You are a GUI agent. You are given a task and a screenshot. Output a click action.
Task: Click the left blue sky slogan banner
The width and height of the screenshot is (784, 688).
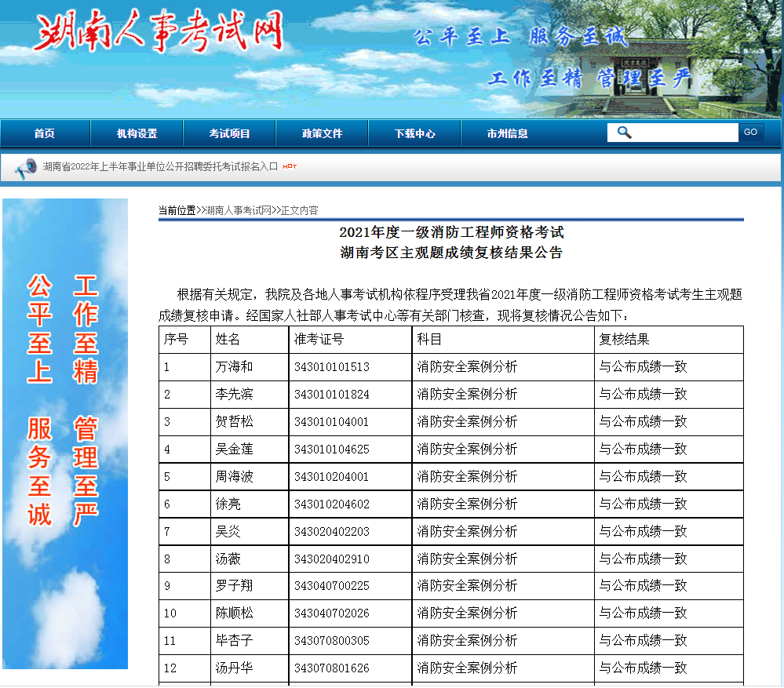[65, 433]
